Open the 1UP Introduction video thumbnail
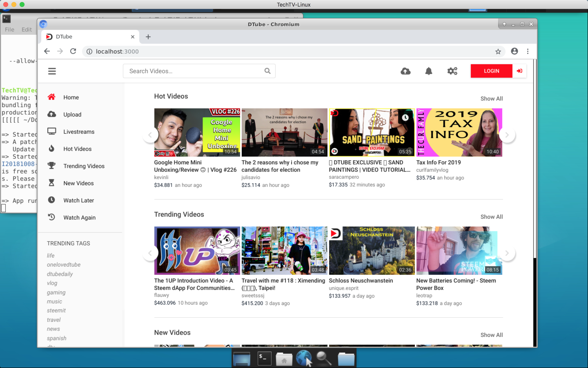The image size is (588, 368). pos(197,250)
